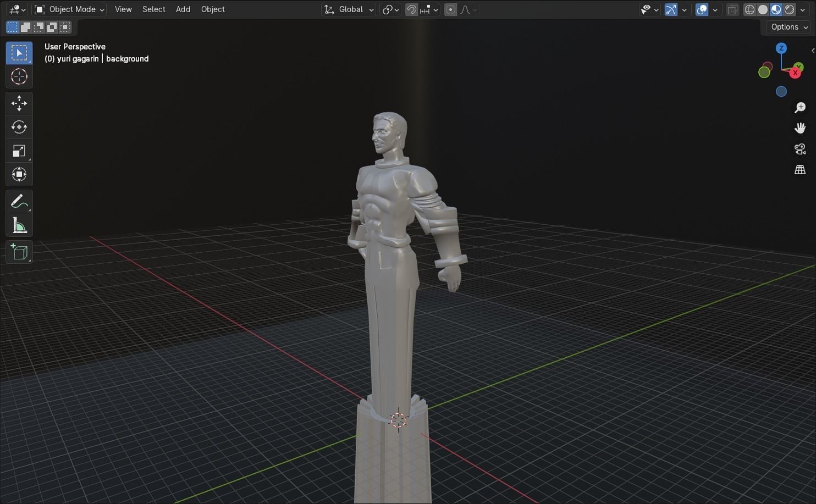Image resolution: width=816 pixels, height=504 pixels.
Task: Select the Add Cube tool
Action: coord(19,252)
